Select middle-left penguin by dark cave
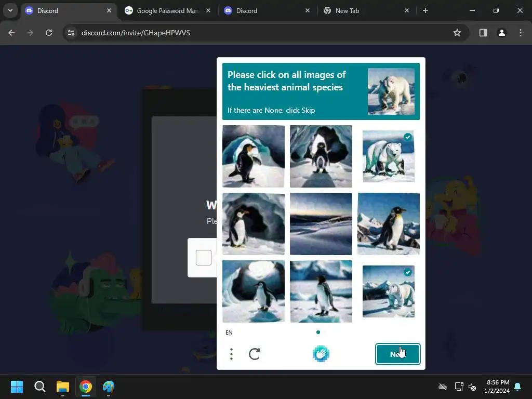The image size is (532, 399). click(254, 223)
